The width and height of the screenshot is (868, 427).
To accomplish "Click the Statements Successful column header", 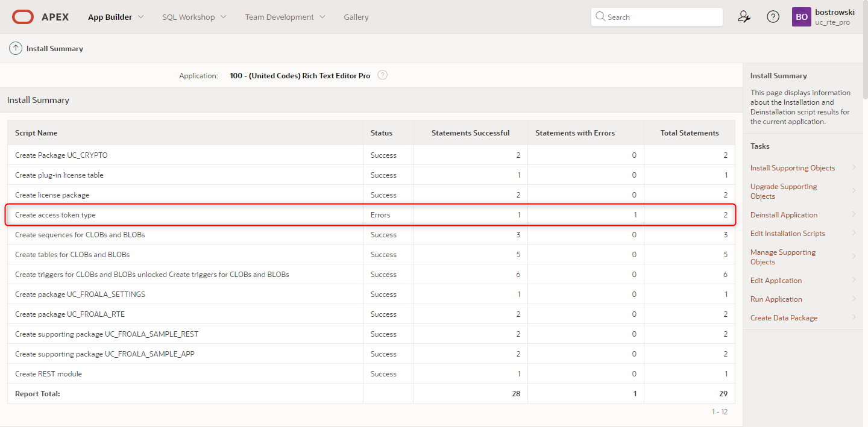I will coord(470,133).
